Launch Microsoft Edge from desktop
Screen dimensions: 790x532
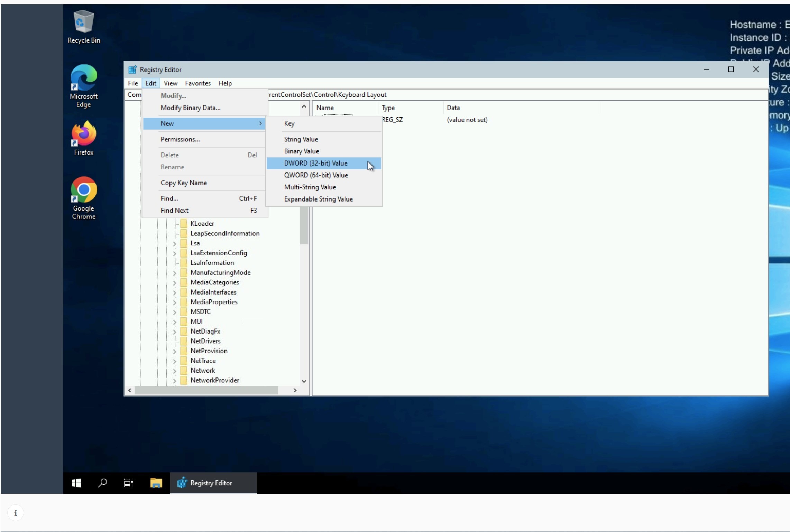pos(84,86)
